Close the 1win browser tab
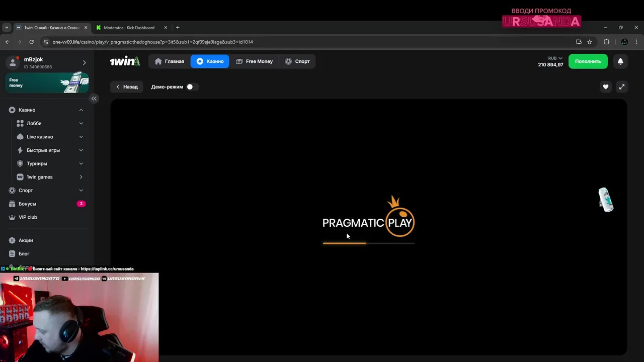The image size is (644, 362). pyautogui.click(x=86, y=28)
